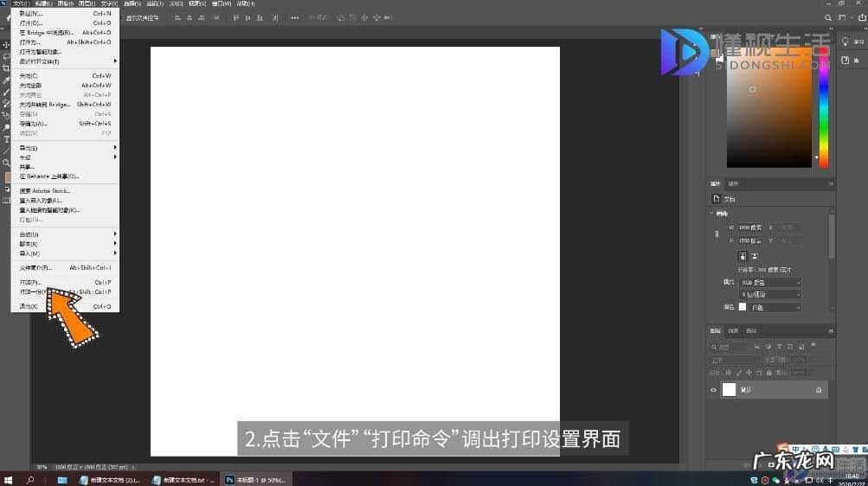
Task: Click the hue rainbow slider in Color panel
Action: coord(824,108)
